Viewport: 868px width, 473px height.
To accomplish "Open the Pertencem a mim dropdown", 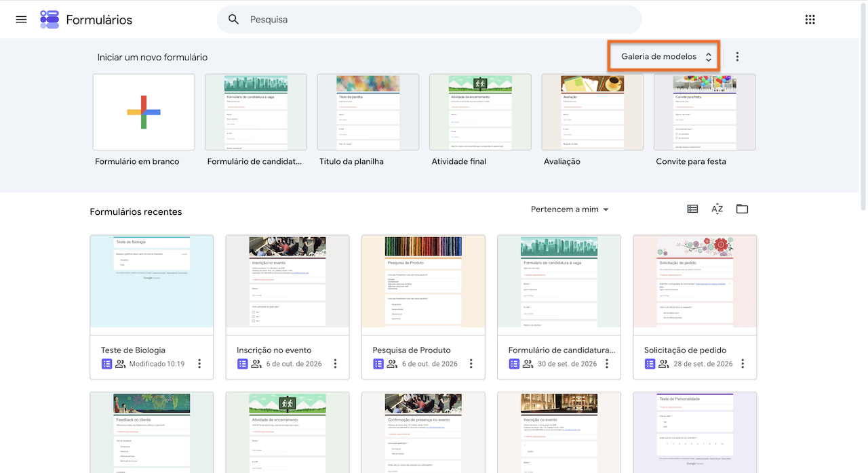I will (x=570, y=209).
